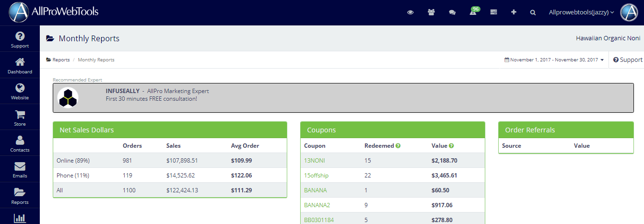The height and width of the screenshot is (224, 644).
Task: Click the INFUSEALLY expert logo
Action: (x=68, y=97)
